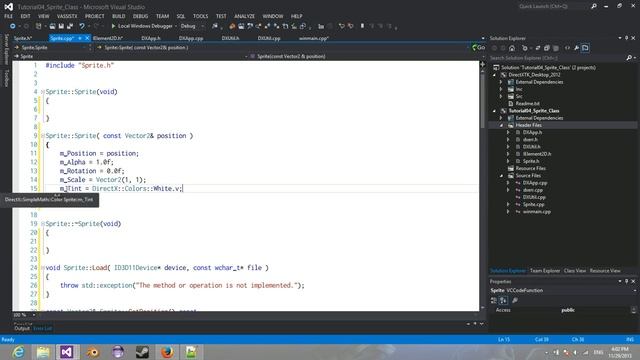640x360 pixels.
Task: Click the search magnifier icon in Solution Explorer
Action: click(629, 58)
